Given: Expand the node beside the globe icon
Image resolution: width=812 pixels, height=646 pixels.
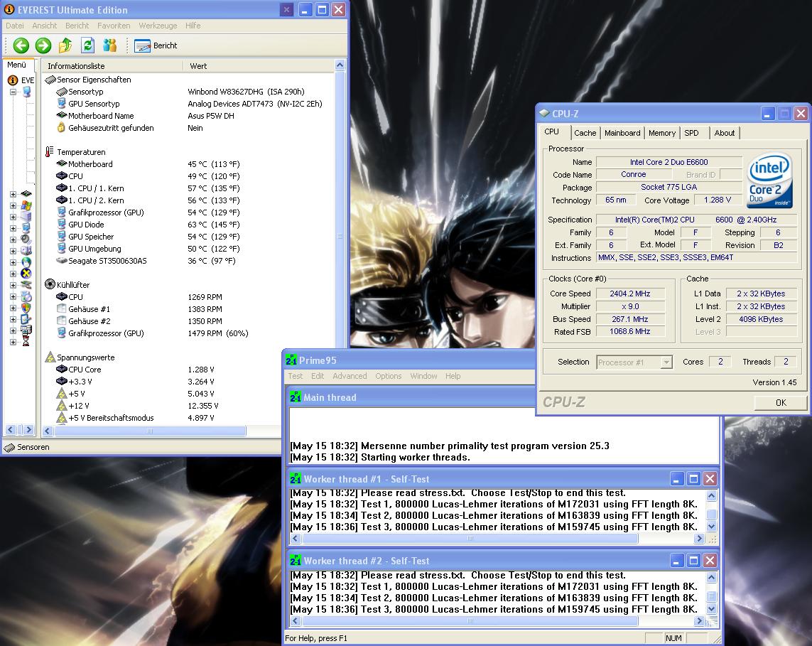Looking at the screenshot, I should (x=13, y=263).
